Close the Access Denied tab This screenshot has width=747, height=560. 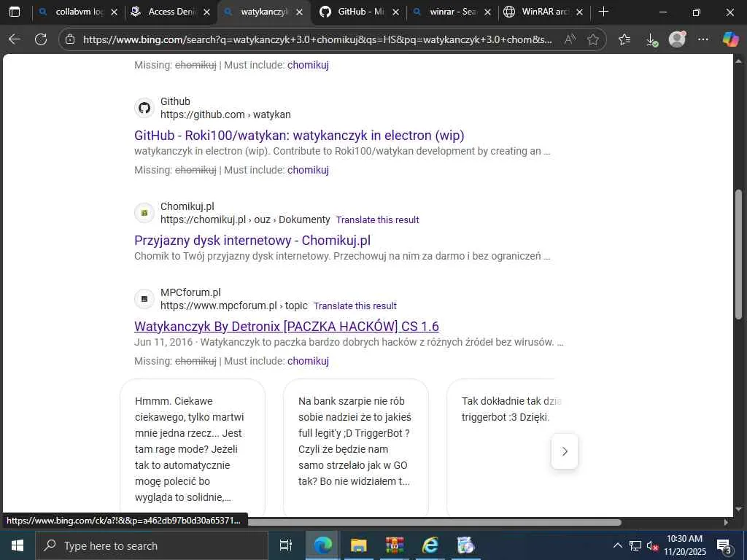pyautogui.click(x=206, y=12)
